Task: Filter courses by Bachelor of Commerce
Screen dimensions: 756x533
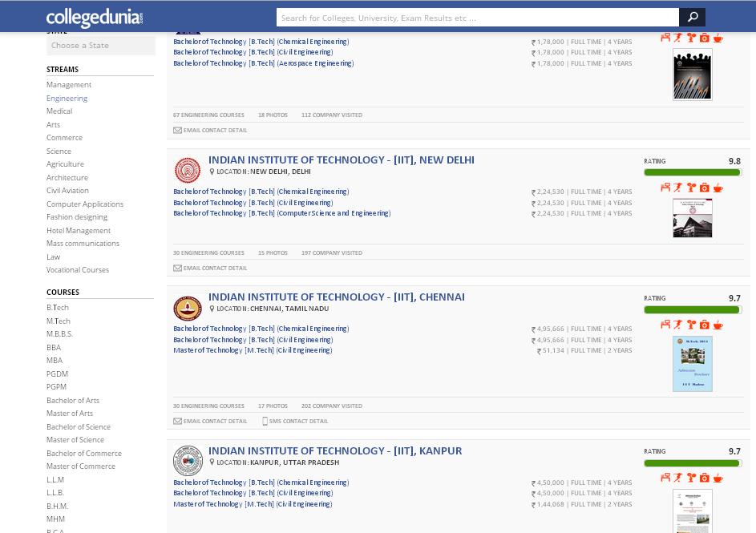Action: tap(84, 454)
